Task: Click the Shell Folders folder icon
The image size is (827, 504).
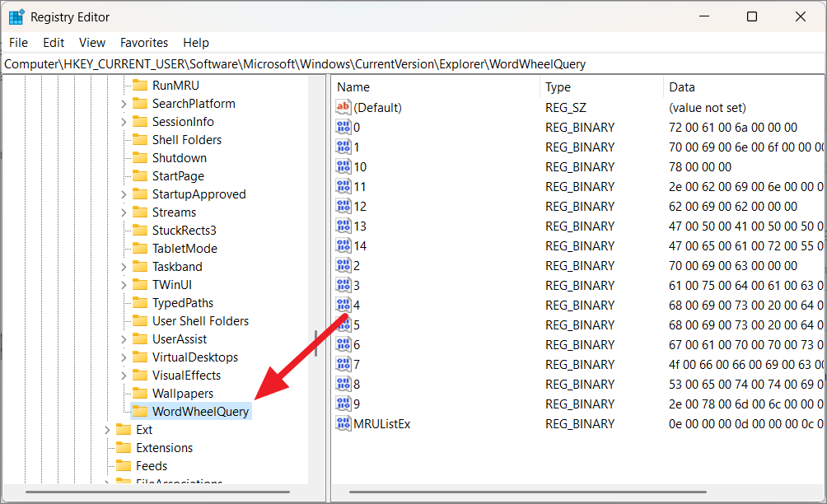Action: pos(140,140)
